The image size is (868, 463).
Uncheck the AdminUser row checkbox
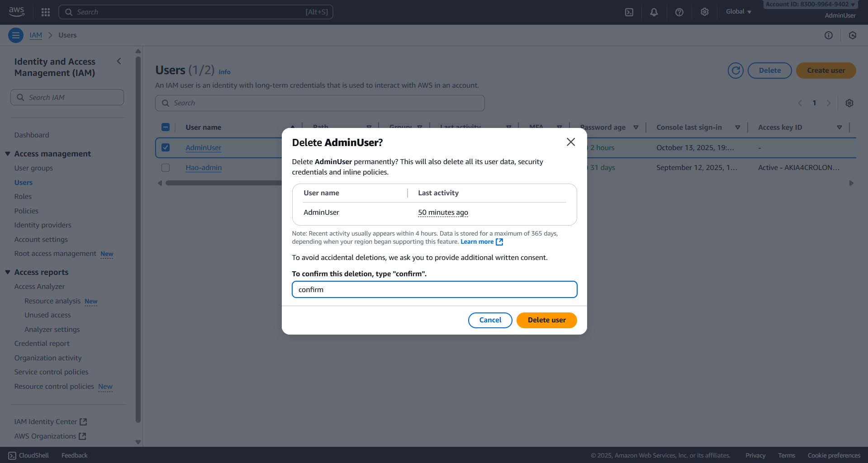click(166, 147)
